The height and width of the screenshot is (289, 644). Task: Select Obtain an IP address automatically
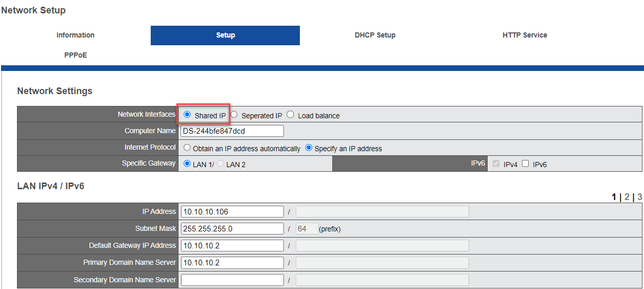click(187, 148)
